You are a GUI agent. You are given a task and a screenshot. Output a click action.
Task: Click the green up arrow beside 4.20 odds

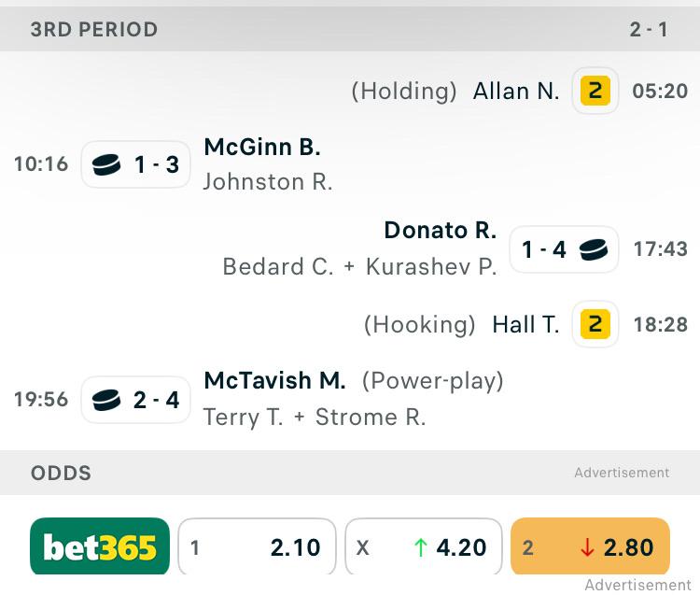(x=421, y=547)
